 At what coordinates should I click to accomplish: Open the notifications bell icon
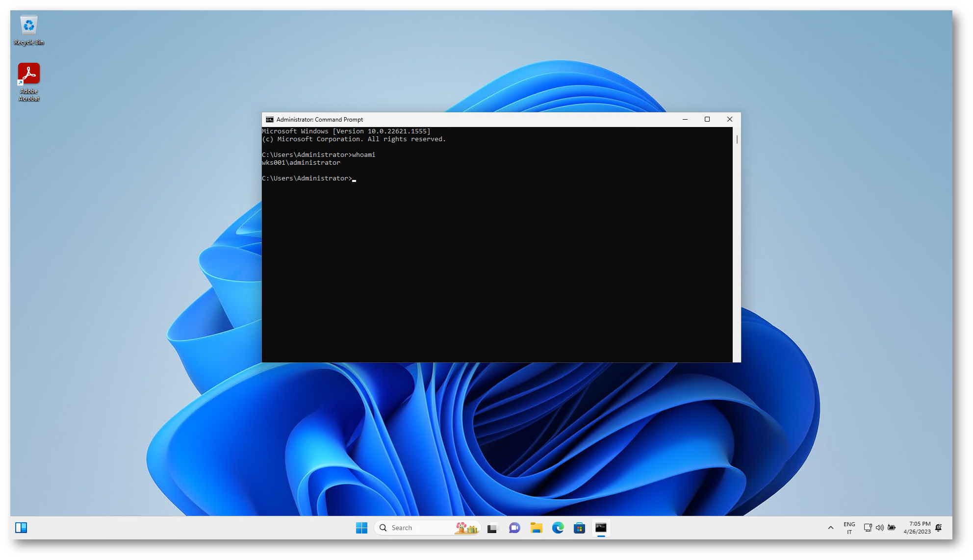[x=938, y=528]
